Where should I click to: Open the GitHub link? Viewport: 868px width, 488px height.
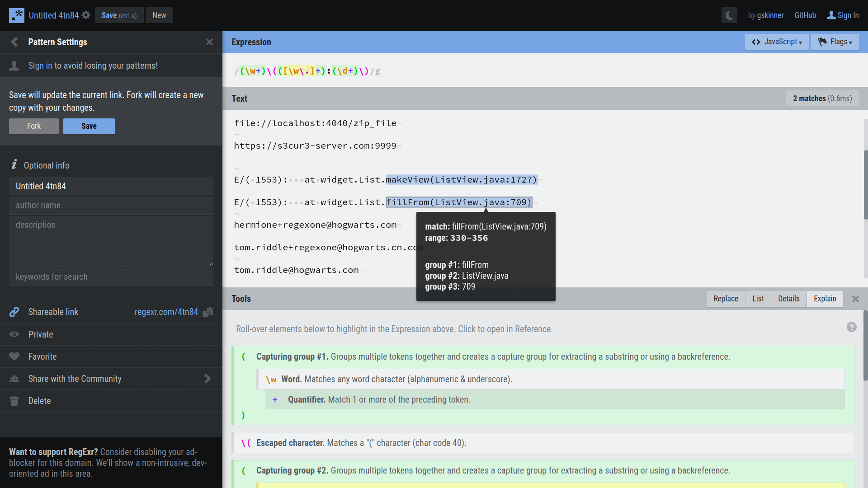point(805,15)
